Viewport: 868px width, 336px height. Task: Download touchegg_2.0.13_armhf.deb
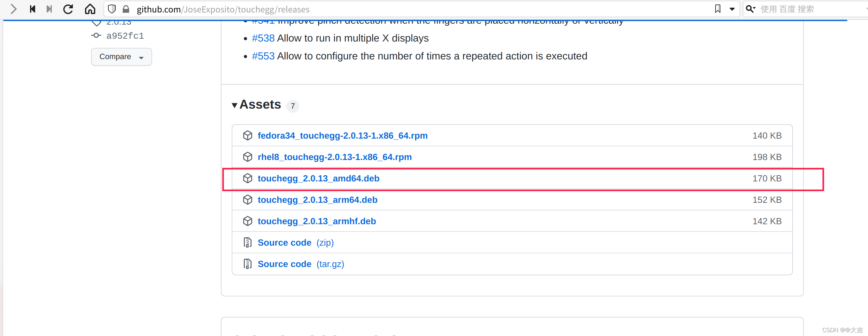pos(317,221)
